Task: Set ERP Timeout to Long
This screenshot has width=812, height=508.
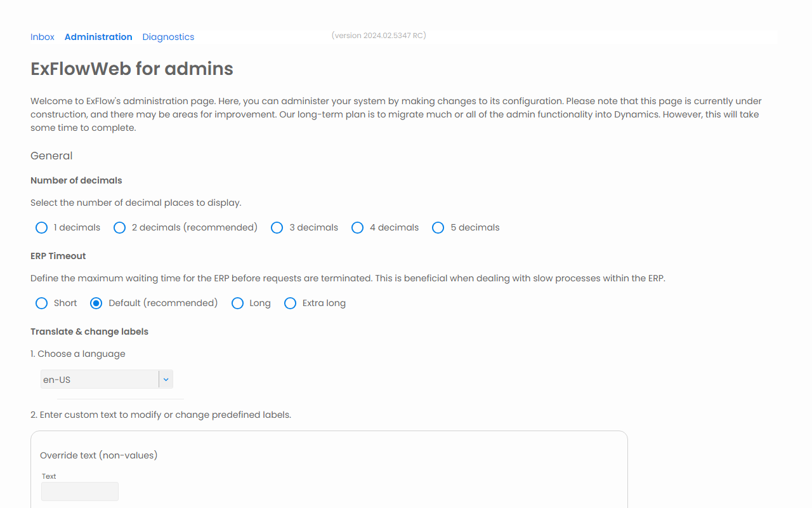Action: tap(238, 303)
